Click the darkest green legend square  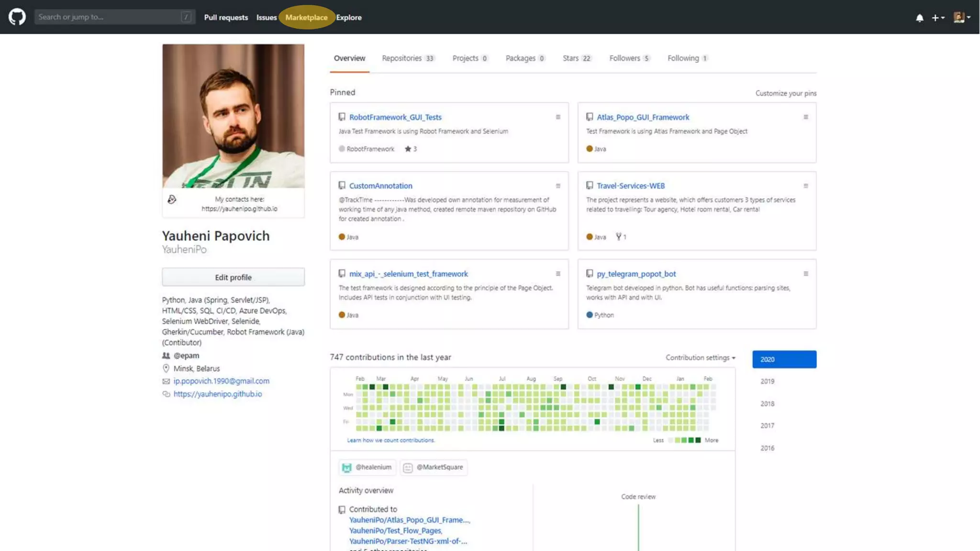(x=698, y=440)
